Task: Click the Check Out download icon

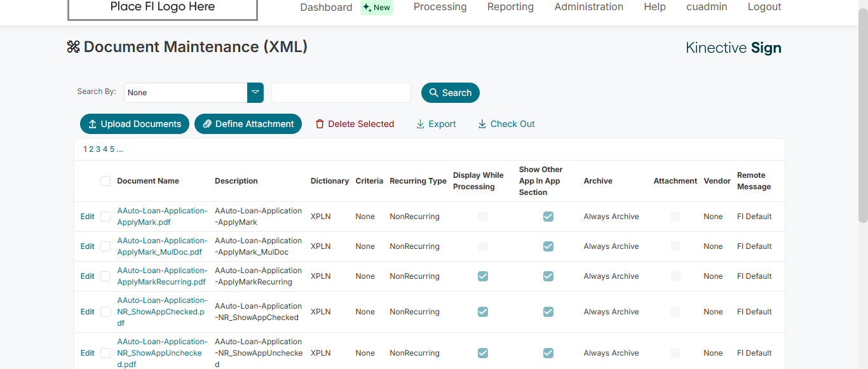Action: (482, 124)
